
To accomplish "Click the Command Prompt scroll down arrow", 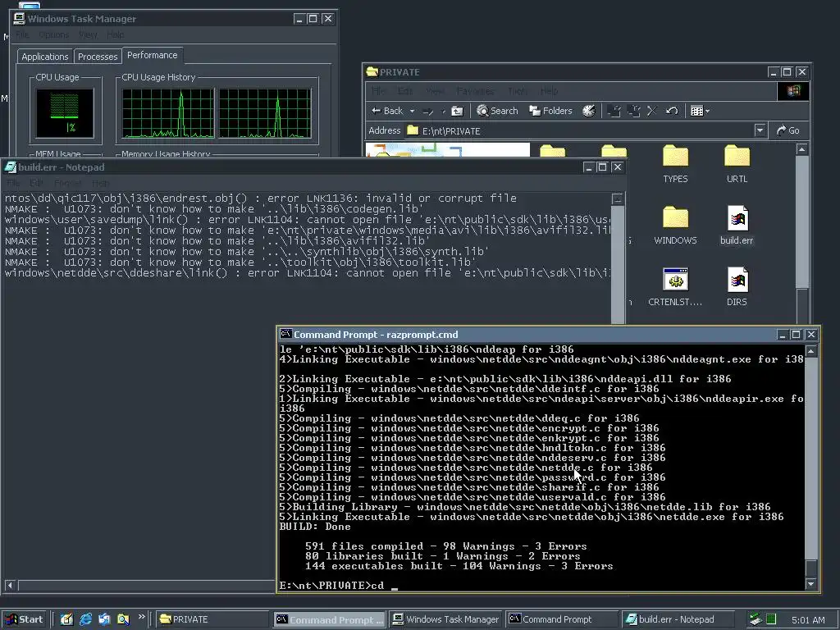I will (811, 584).
